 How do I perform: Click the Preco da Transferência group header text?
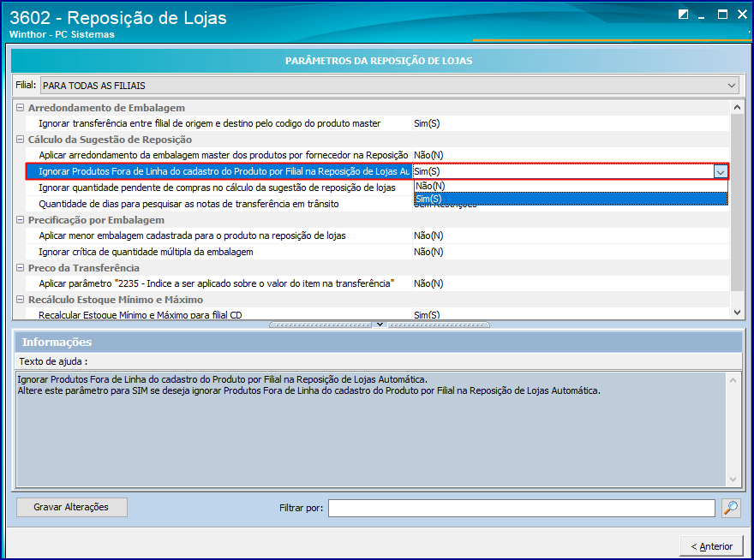pos(84,268)
